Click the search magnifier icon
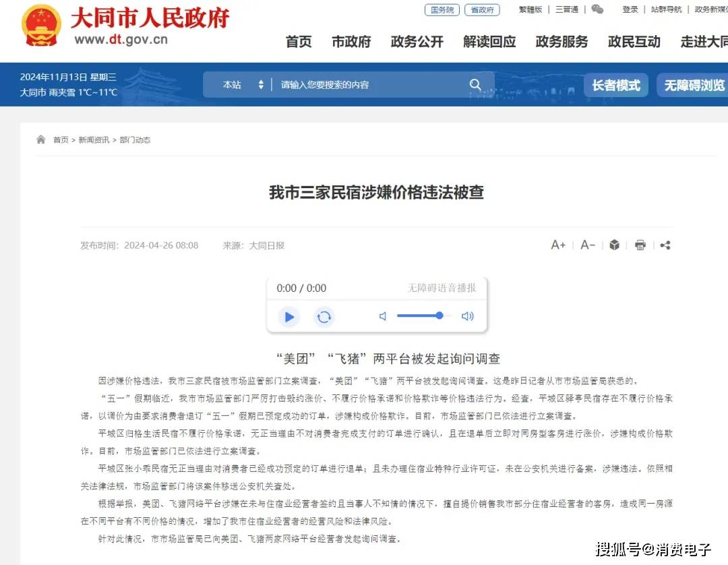 click(x=476, y=84)
